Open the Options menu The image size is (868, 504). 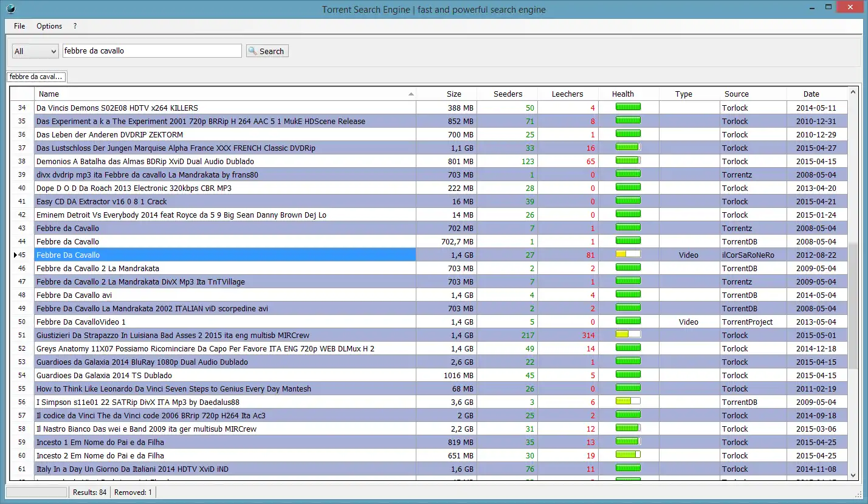coord(49,26)
